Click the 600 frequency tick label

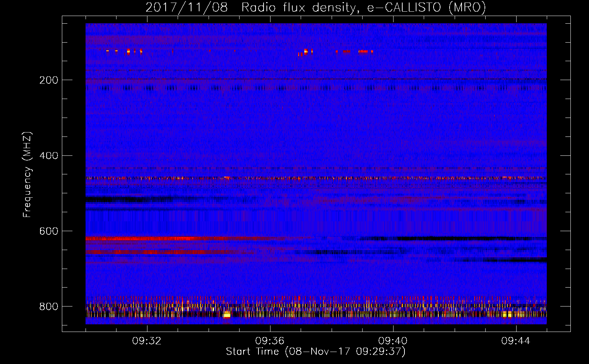(x=49, y=232)
